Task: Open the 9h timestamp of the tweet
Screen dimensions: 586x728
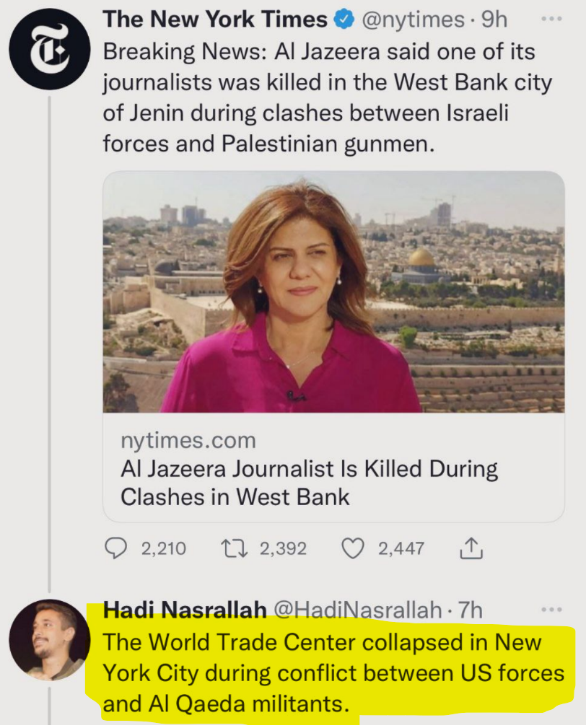Action: 494,20
